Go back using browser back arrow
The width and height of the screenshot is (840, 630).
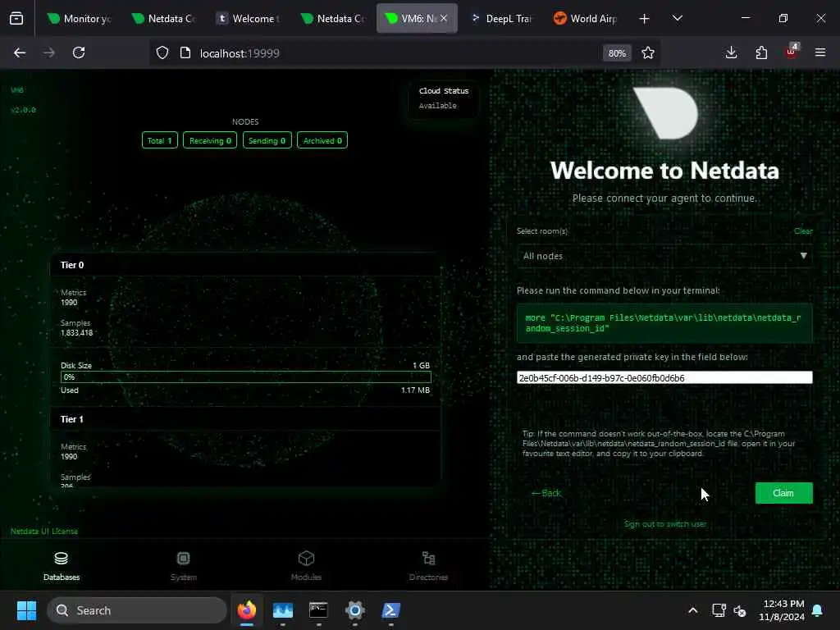pos(20,52)
